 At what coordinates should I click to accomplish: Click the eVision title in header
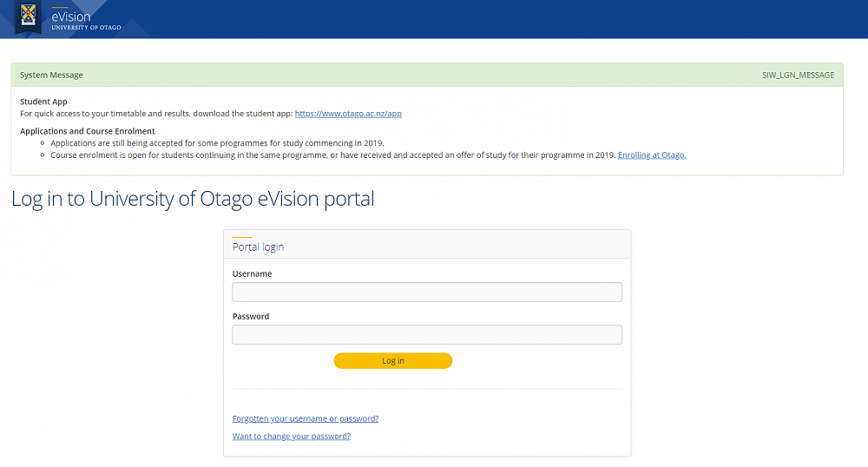click(x=70, y=16)
